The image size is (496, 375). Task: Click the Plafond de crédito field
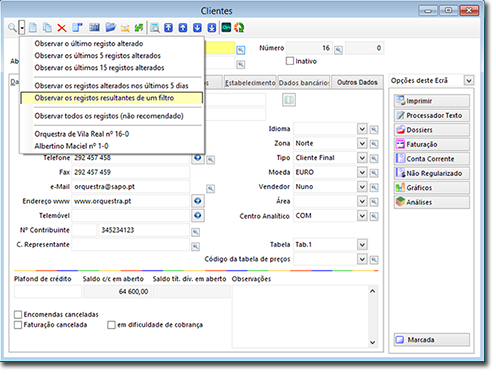click(48, 292)
